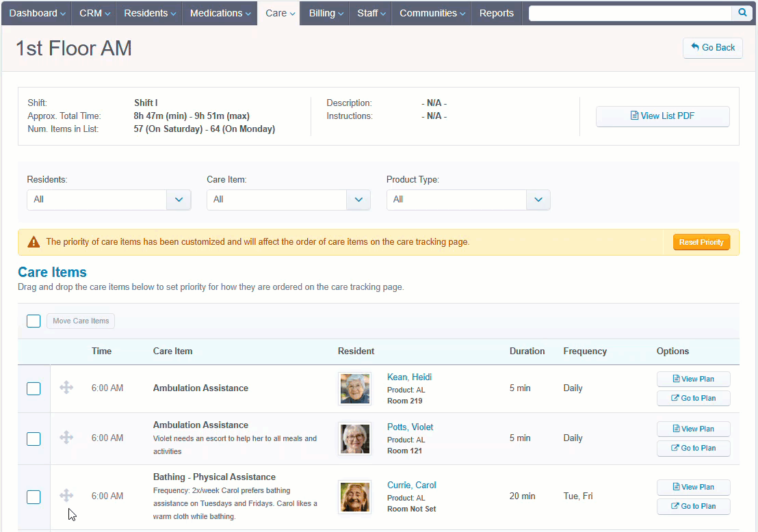Open the Reports menu item
758x532 pixels.
497,13
